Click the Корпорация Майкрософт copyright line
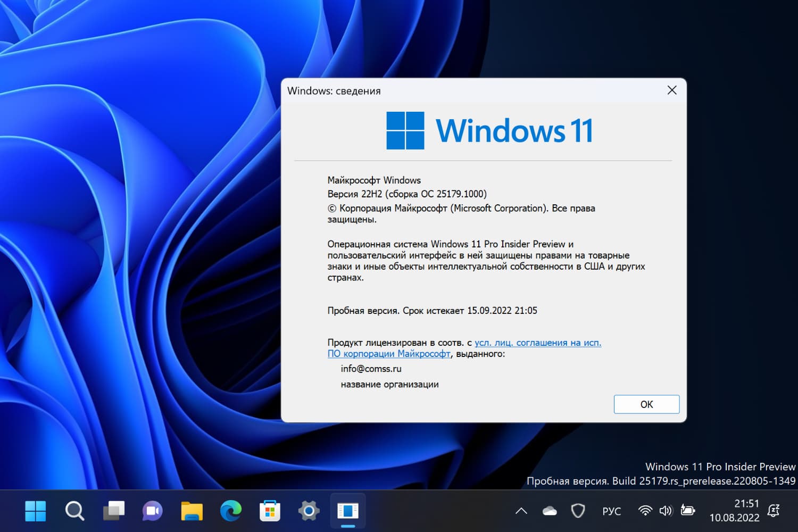 [x=461, y=213]
